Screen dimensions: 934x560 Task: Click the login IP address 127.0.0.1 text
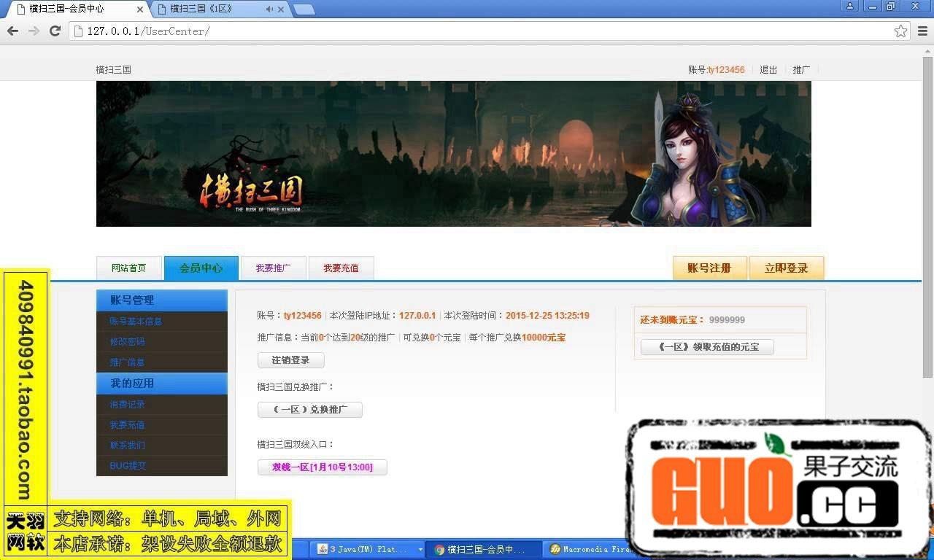[x=417, y=316]
